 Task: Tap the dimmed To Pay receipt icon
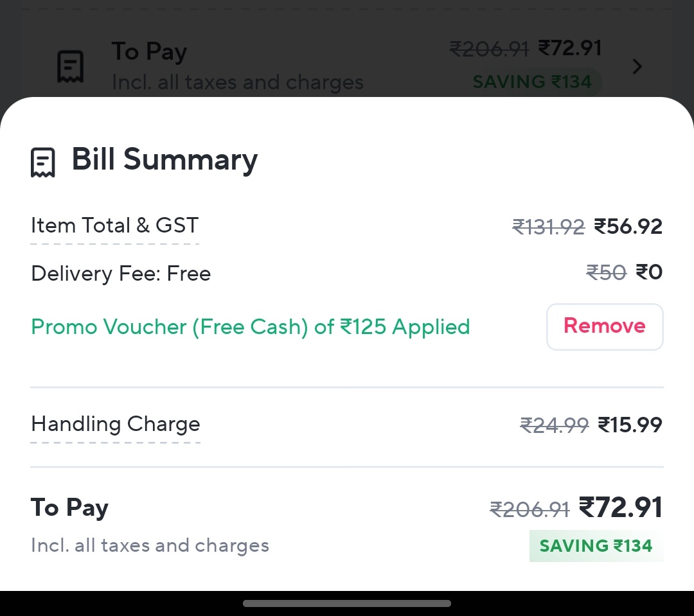pyautogui.click(x=71, y=67)
